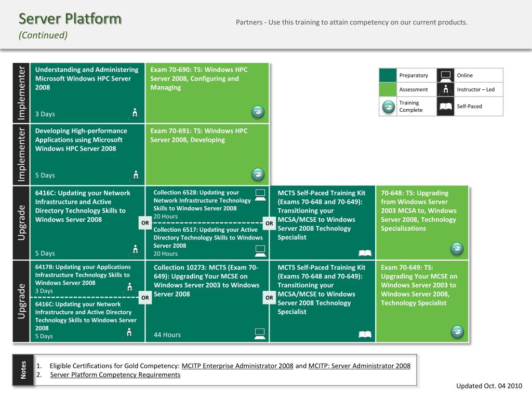The image size is (532, 399).
Task: Click instructor-led icon on 5 Days 6416C Upgrade tile
Action: [x=136, y=249]
